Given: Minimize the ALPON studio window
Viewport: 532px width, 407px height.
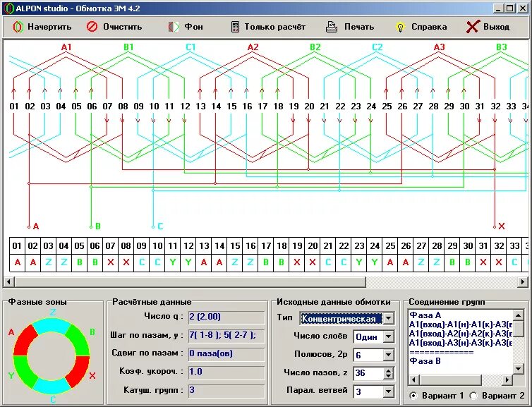Looking at the screenshot, I should 498,8.
